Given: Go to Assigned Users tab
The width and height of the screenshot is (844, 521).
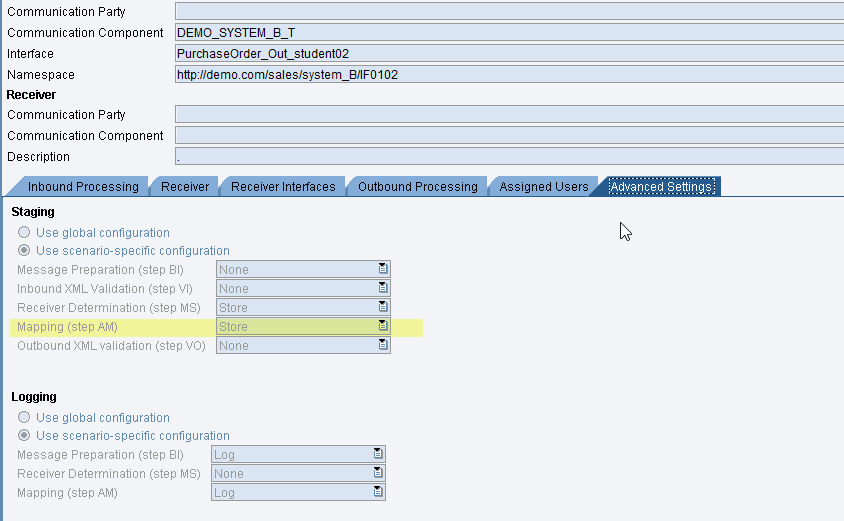Looking at the screenshot, I should click(543, 187).
